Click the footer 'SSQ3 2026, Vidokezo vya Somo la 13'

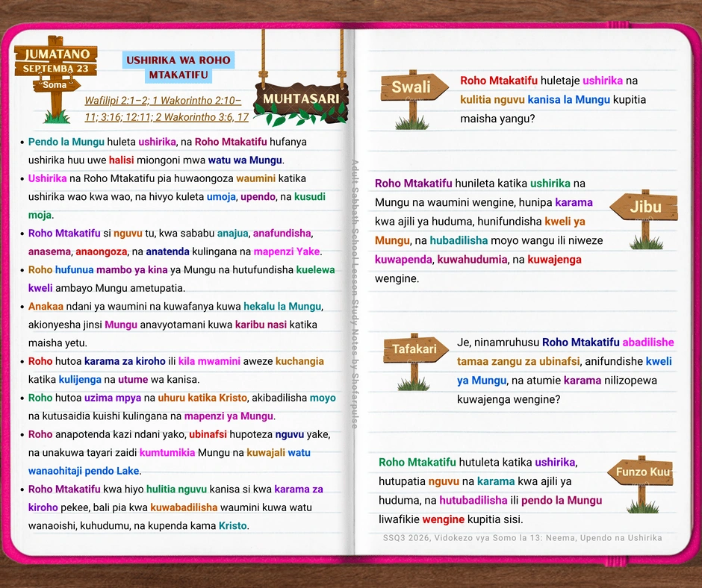click(x=461, y=538)
